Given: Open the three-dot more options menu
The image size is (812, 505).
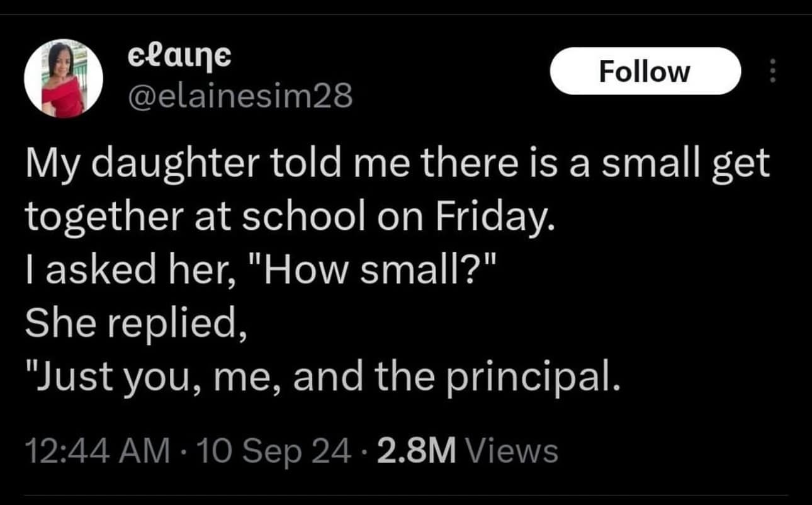Looking at the screenshot, I should (x=773, y=71).
